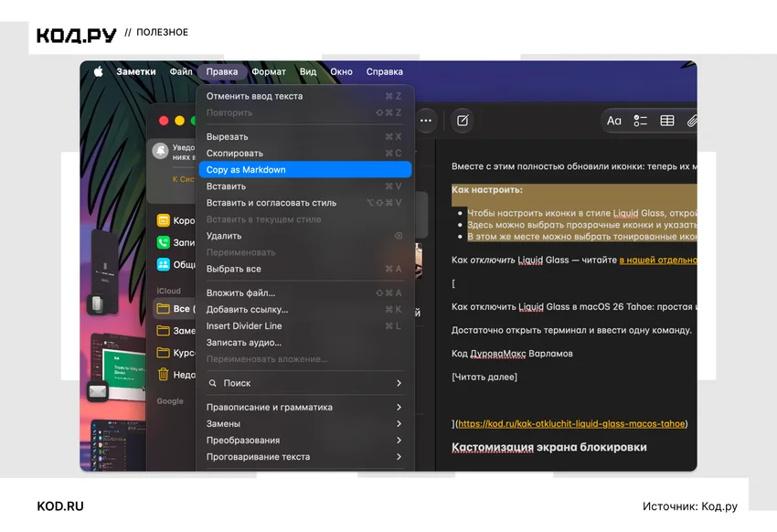Insert a checklist with the checklist icon

click(640, 121)
